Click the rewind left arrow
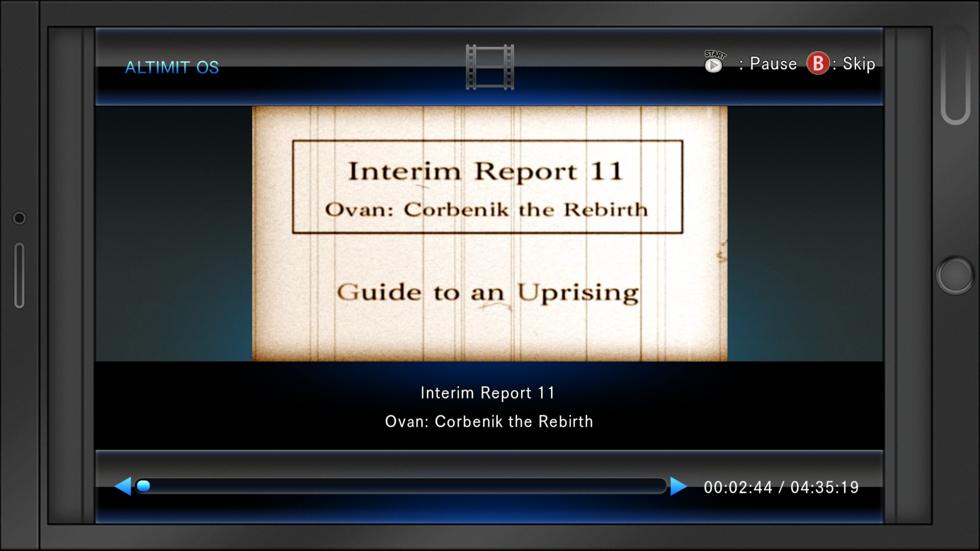Screen dimensions: 980x551 click(123, 486)
